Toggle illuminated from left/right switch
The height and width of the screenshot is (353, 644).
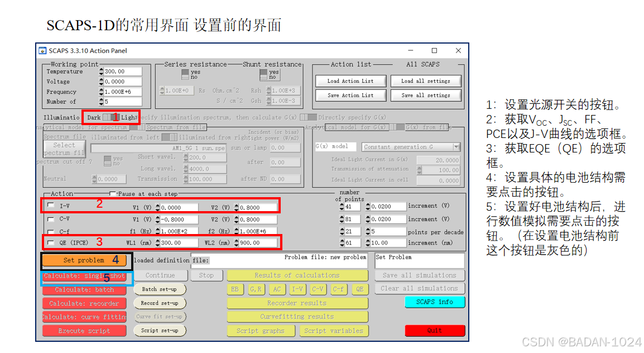point(169,137)
